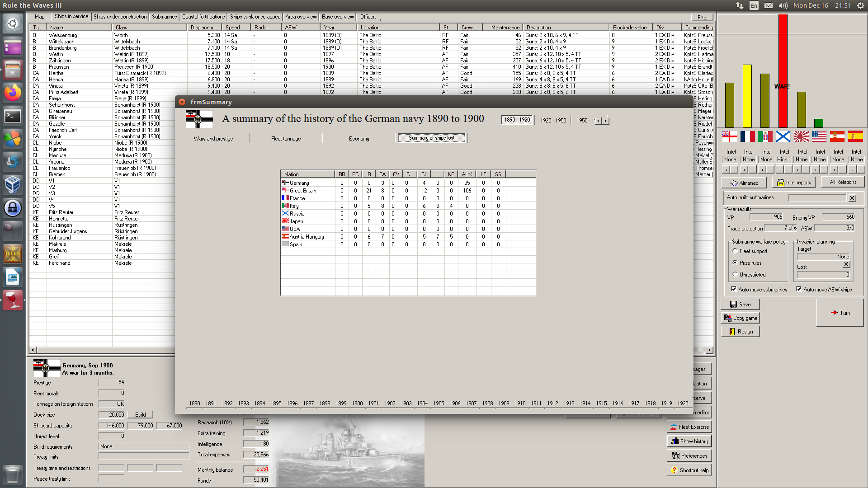Toggle Auto move submarines checkbox
Screen dimensions: 868x488
(x=734, y=289)
